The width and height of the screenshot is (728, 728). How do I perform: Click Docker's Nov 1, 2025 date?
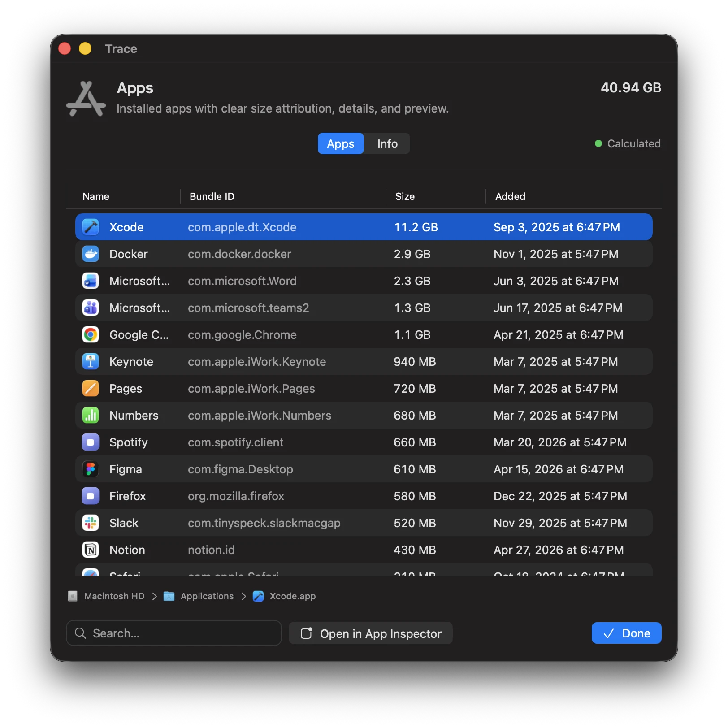point(556,254)
